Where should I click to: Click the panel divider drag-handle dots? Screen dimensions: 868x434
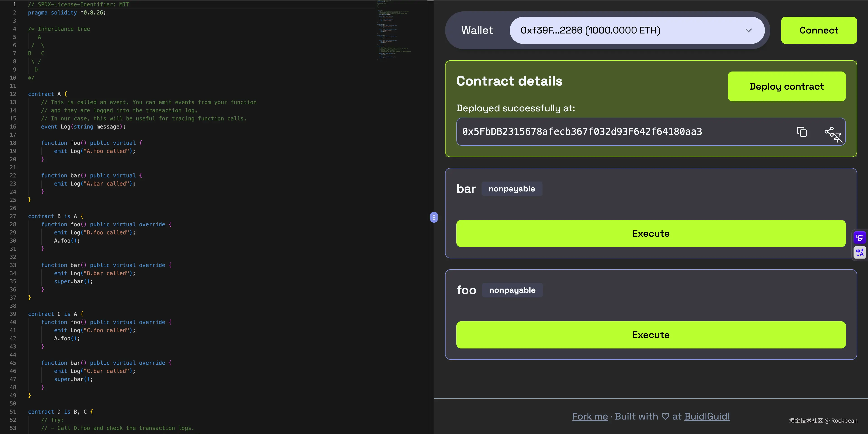434,217
